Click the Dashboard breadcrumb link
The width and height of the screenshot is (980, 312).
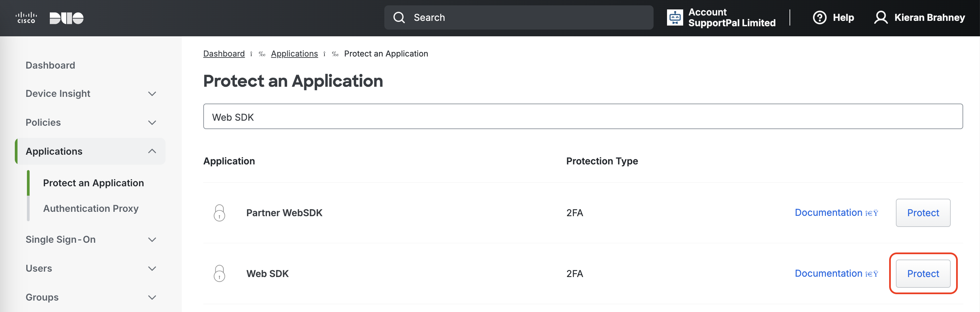click(x=224, y=53)
